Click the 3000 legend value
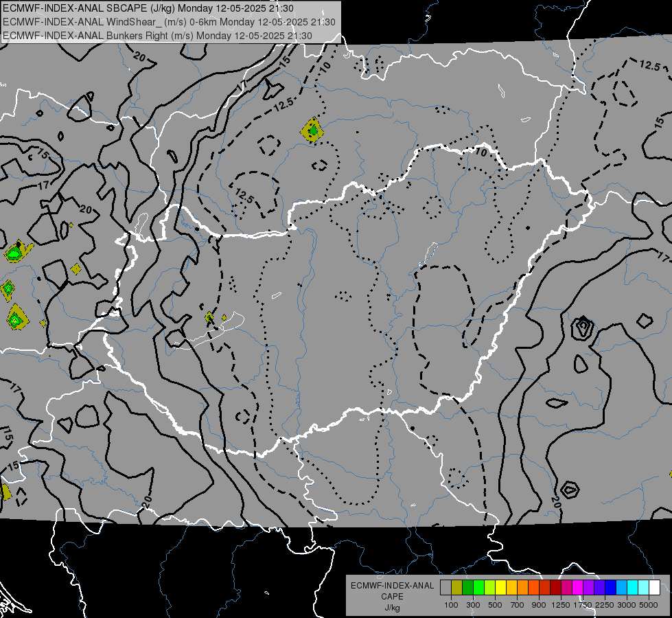The width and height of the screenshot is (672, 618). coord(627,605)
